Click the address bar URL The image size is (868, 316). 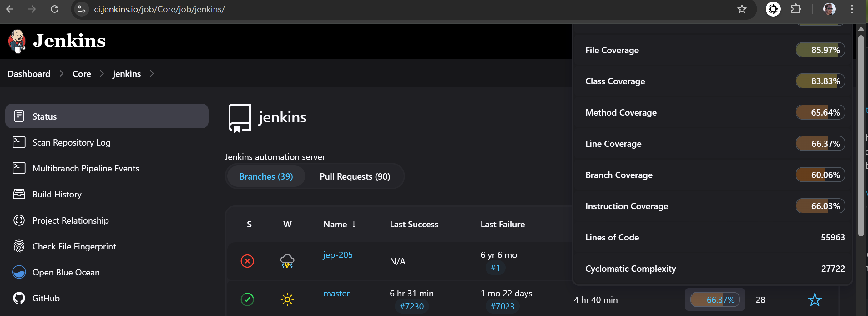point(159,9)
